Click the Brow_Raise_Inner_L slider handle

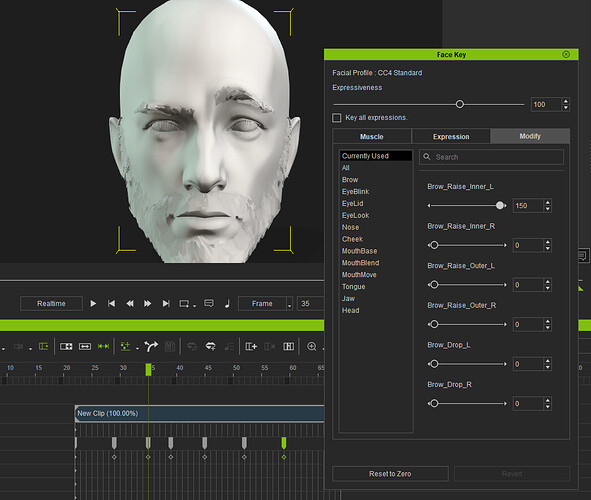click(500, 205)
